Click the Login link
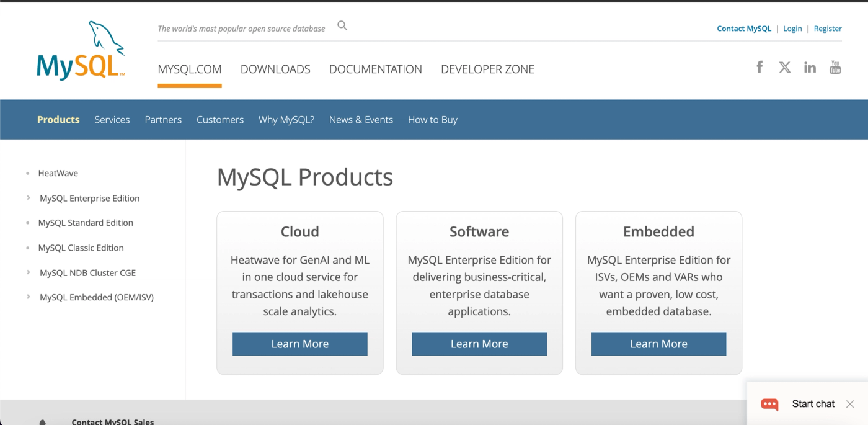The height and width of the screenshot is (425, 868). coord(792,29)
